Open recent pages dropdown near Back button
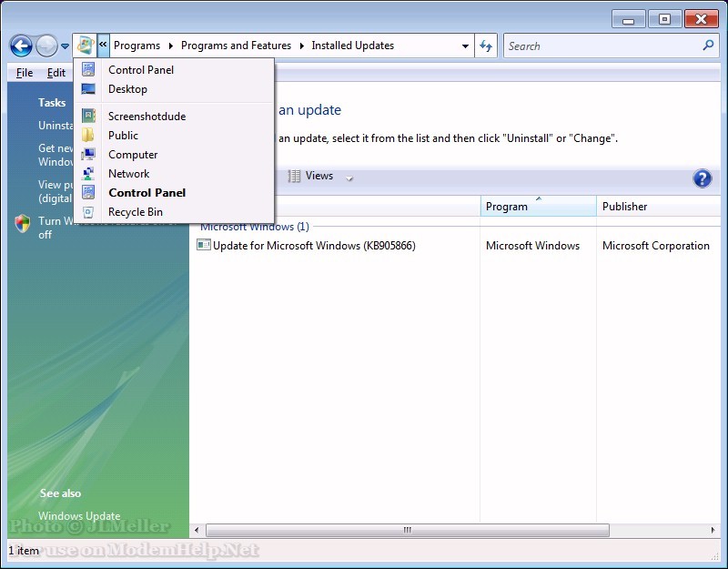 coord(65,46)
